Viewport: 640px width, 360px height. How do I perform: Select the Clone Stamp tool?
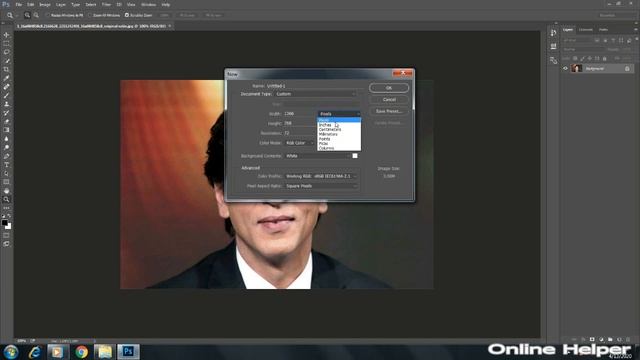(x=6, y=104)
